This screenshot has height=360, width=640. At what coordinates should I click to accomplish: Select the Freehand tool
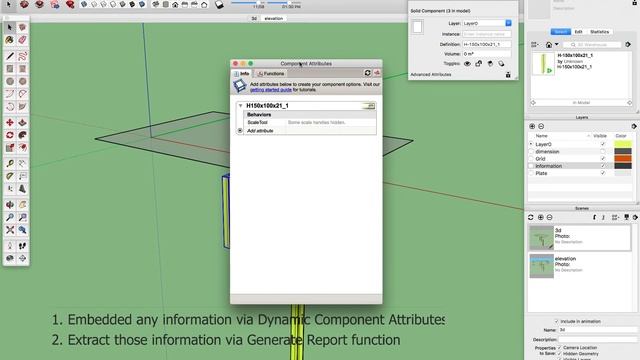click(22, 56)
